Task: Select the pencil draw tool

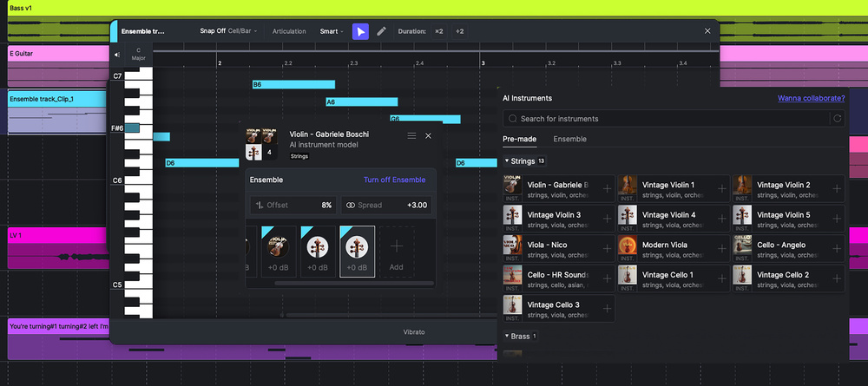Action: pyautogui.click(x=382, y=31)
